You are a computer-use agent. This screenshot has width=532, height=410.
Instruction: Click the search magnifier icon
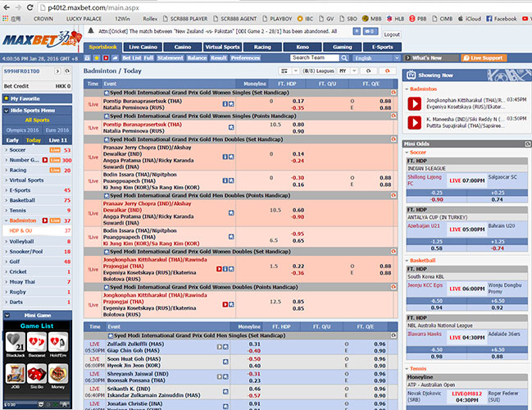pyautogui.click(x=344, y=58)
